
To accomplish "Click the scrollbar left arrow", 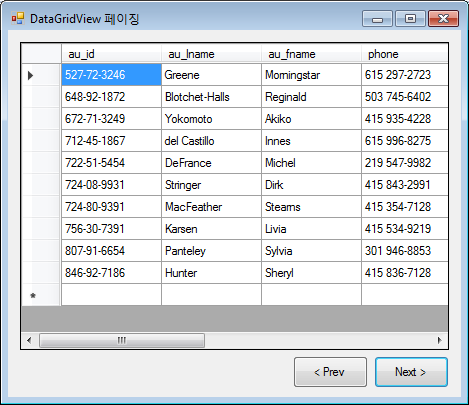I will (29, 340).
